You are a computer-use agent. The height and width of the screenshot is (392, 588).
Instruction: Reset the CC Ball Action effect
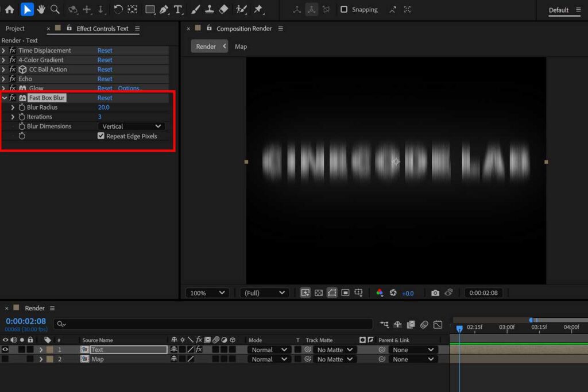[x=105, y=70]
